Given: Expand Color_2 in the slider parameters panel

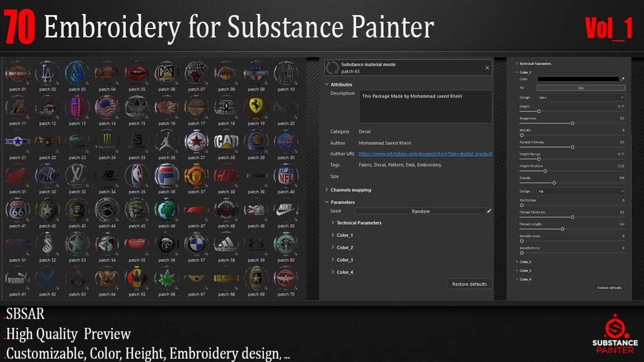Looking at the screenshot, I should 517,262.
